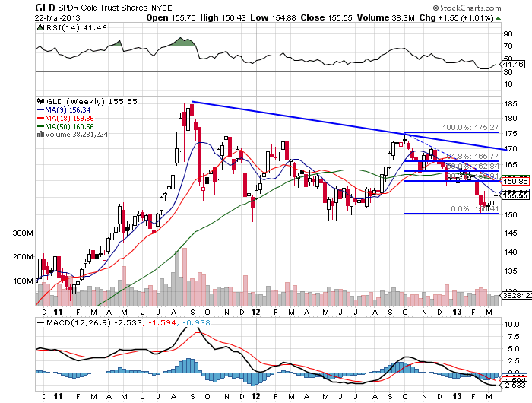Click the 170 price axis label
Screen dimensions: 532x403
point(510,149)
